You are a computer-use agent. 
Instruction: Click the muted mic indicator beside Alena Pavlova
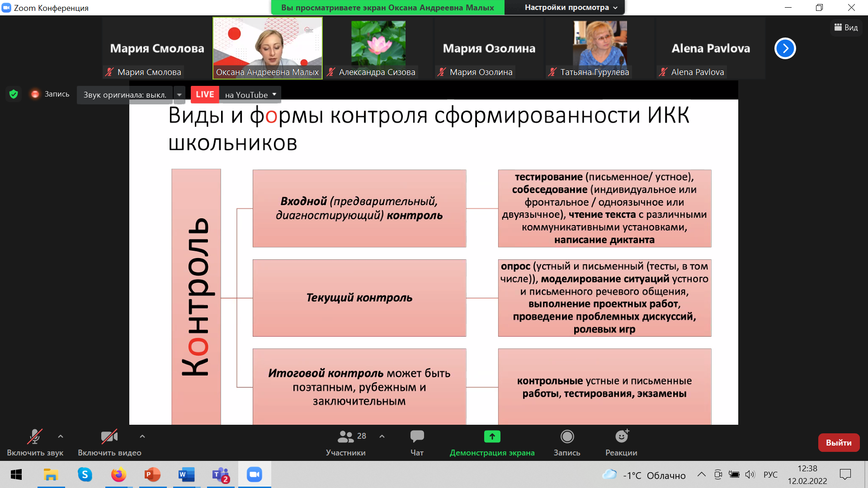pyautogui.click(x=663, y=72)
